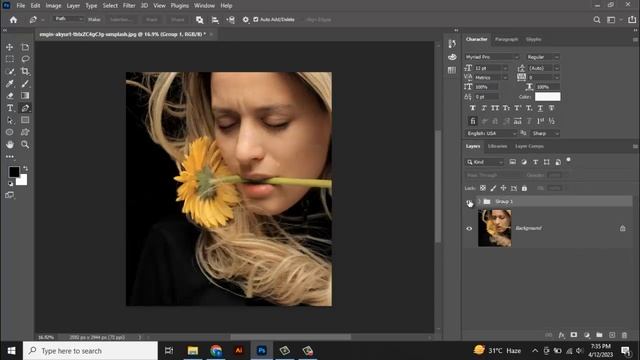Go to Home screen icon
The height and width of the screenshot is (360, 640).
13,20
